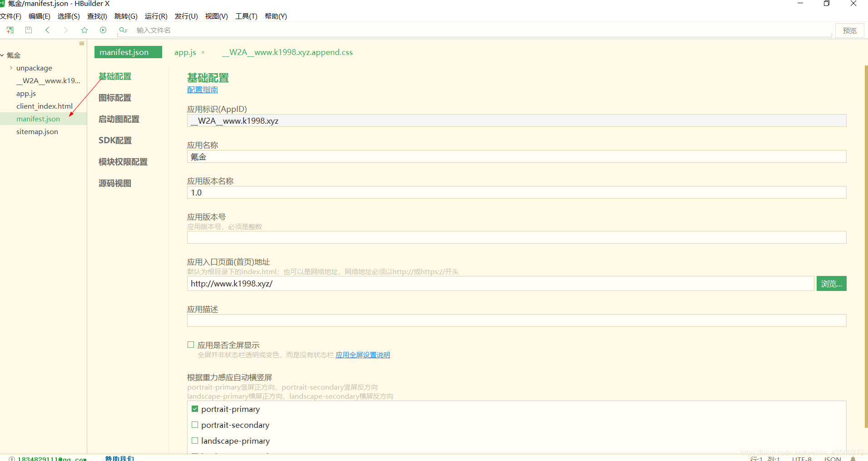
Task: Open the 工具(T) menu
Action: coord(246,16)
